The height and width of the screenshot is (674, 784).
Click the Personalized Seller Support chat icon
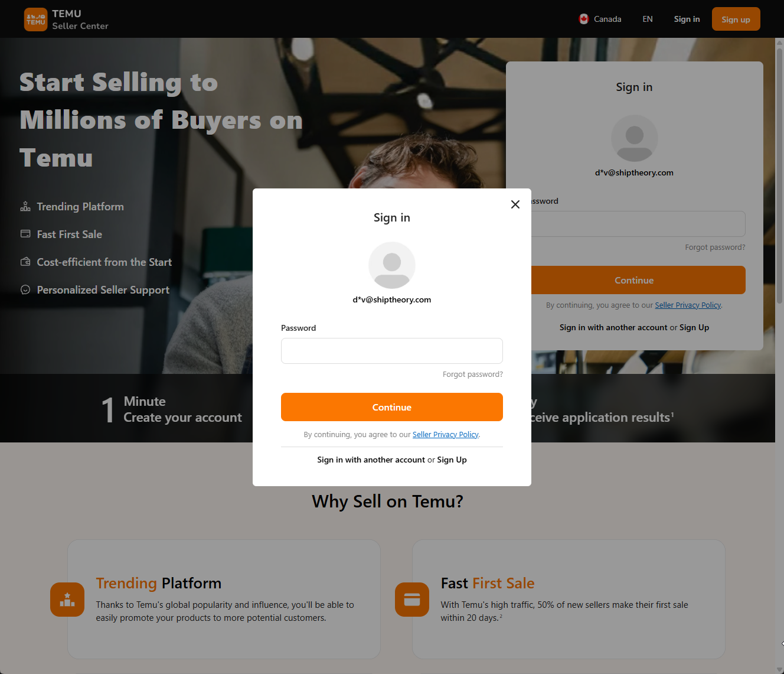25,289
